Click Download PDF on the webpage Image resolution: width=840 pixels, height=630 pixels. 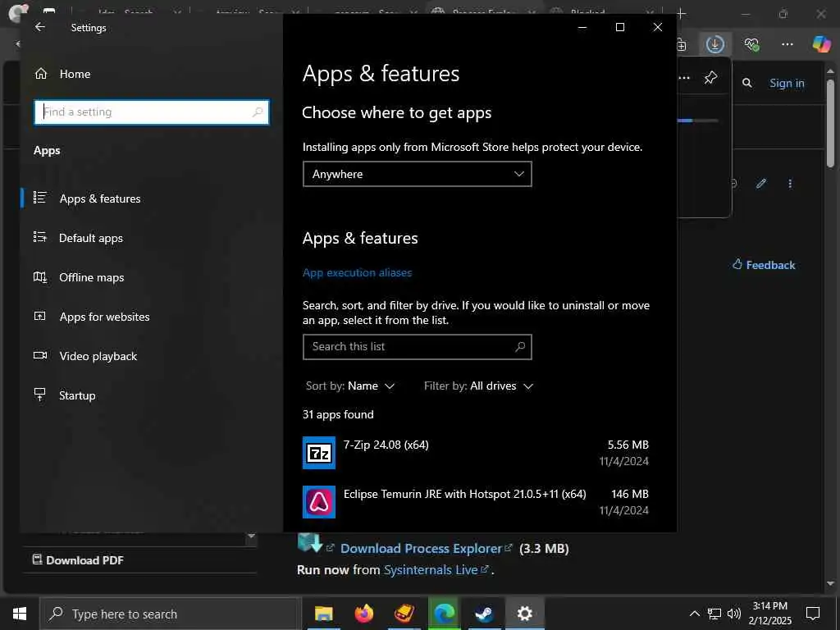coord(79,560)
